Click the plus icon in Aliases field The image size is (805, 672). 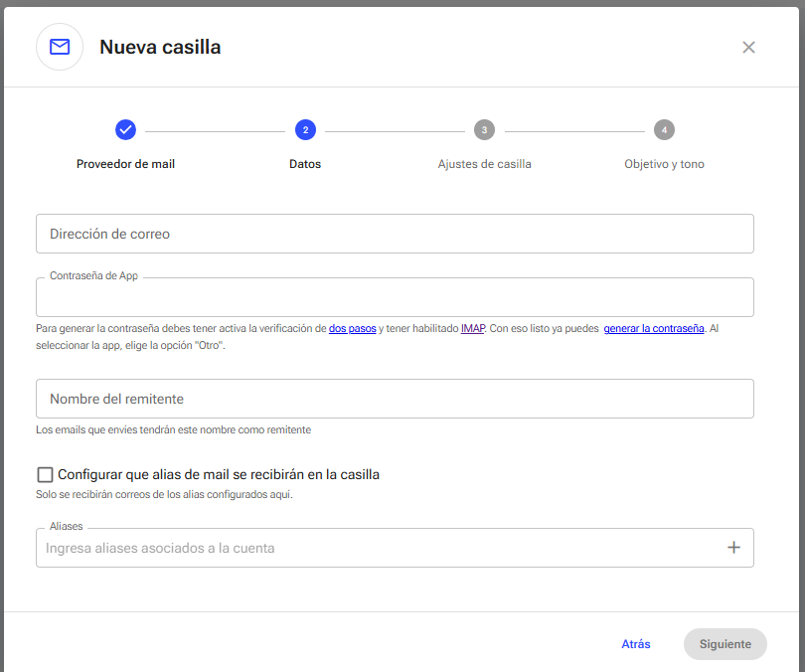(x=733, y=548)
